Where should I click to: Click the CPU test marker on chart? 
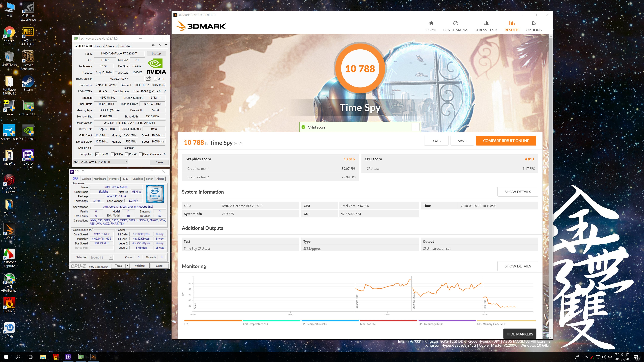point(485,305)
